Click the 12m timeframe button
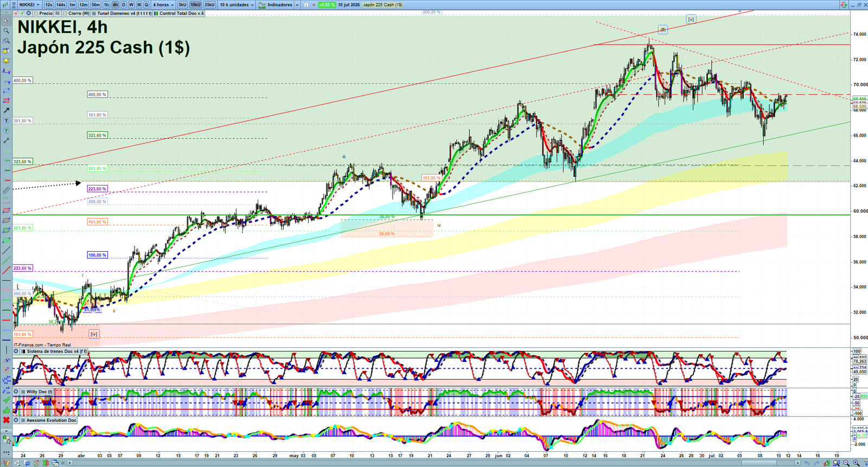This screenshot has height=467, width=868. pyautogui.click(x=84, y=5)
